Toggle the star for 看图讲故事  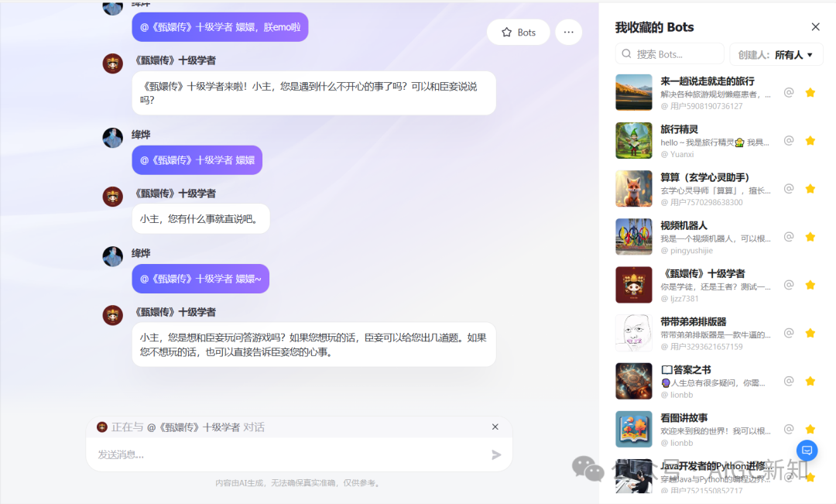click(810, 430)
